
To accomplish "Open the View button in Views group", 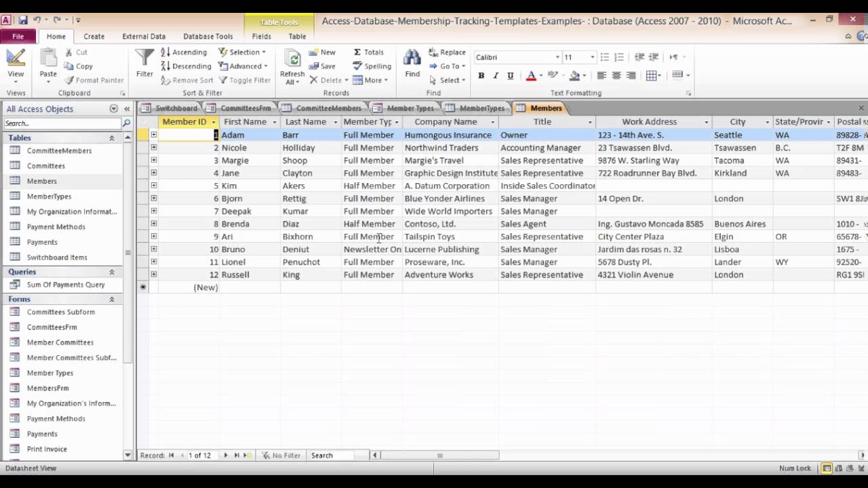I will (x=16, y=64).
